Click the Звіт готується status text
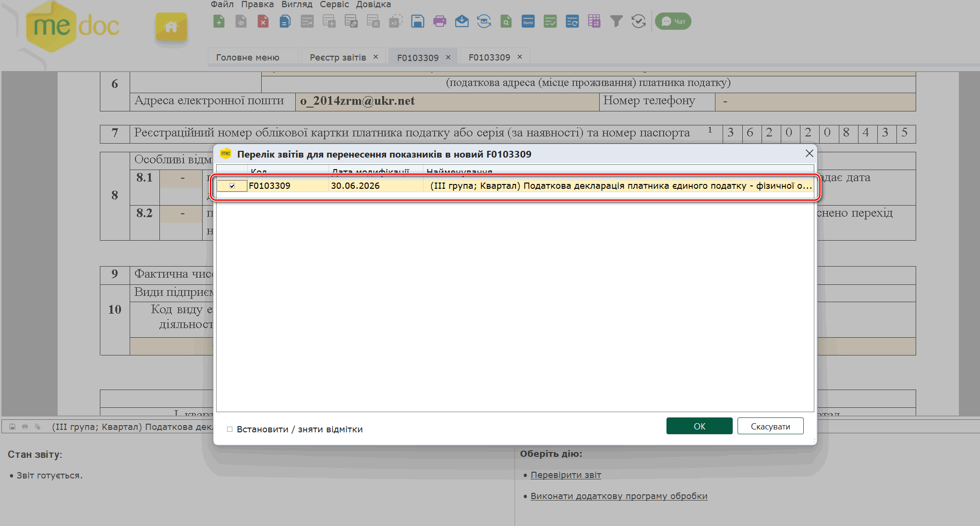 click(49, 475)
